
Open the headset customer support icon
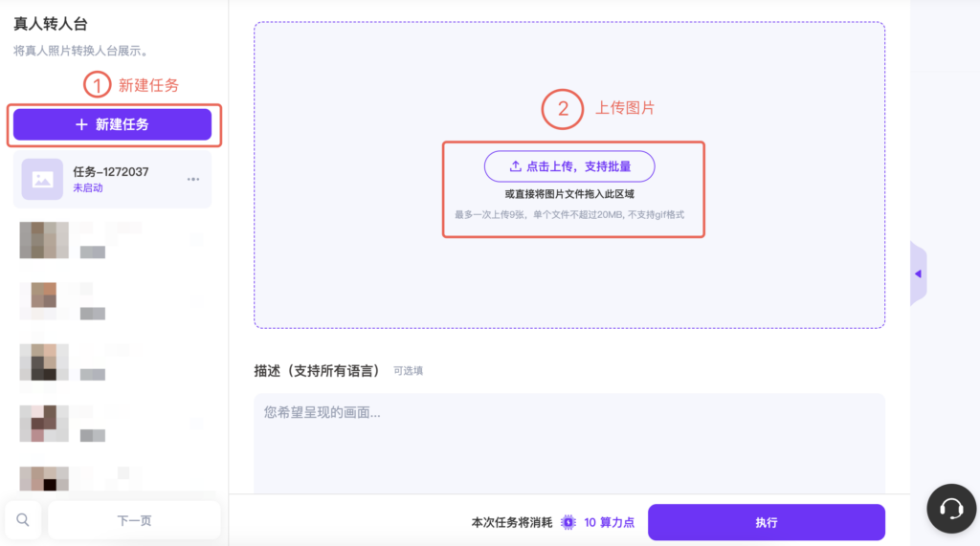coord(951,509)
